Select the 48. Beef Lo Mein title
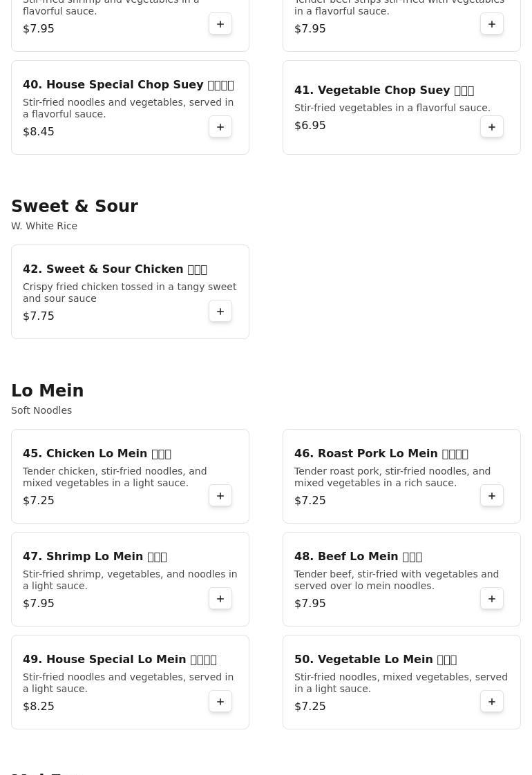Viewport: 532px width, 775px height. pyautogui.click(x=358, y=556)
